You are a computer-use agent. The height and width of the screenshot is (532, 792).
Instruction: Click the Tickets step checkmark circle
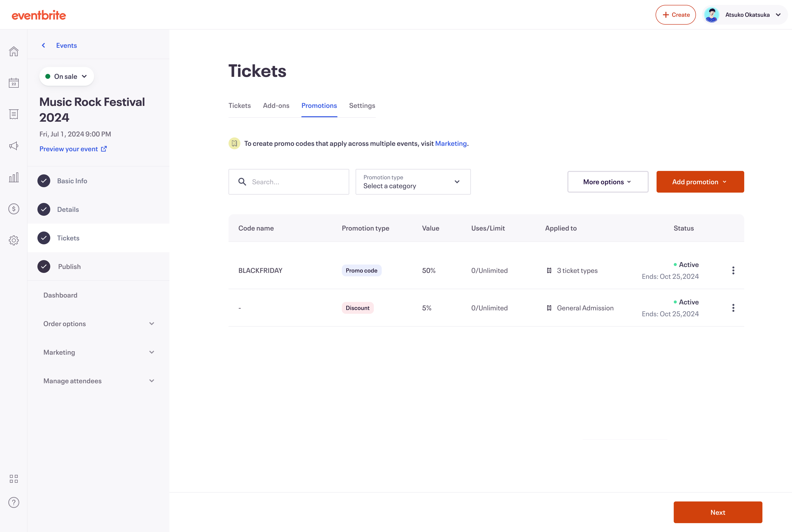click(x=44, y=238)
